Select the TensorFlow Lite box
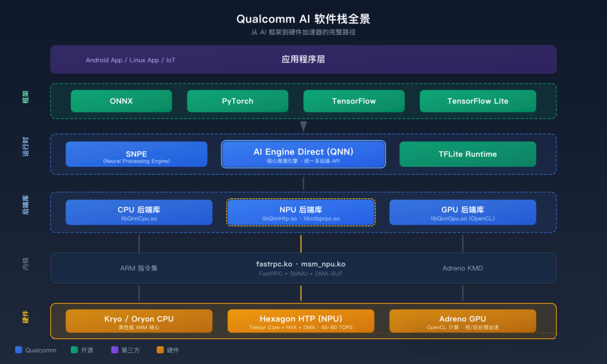Image resolution: width=607 pixels, height=364 pixels. pos(478,101)
